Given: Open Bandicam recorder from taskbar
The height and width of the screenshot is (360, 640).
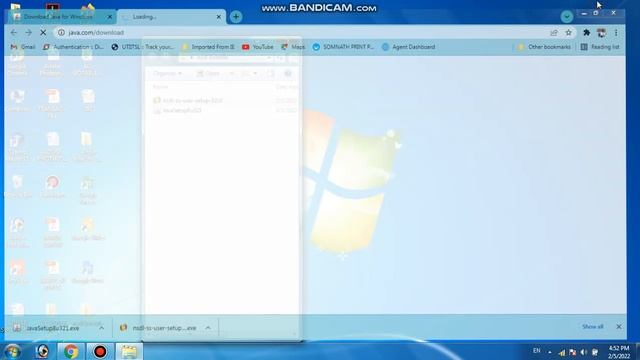Looking at the screenshot, I should pyautogui.click(x=100, y=351).
